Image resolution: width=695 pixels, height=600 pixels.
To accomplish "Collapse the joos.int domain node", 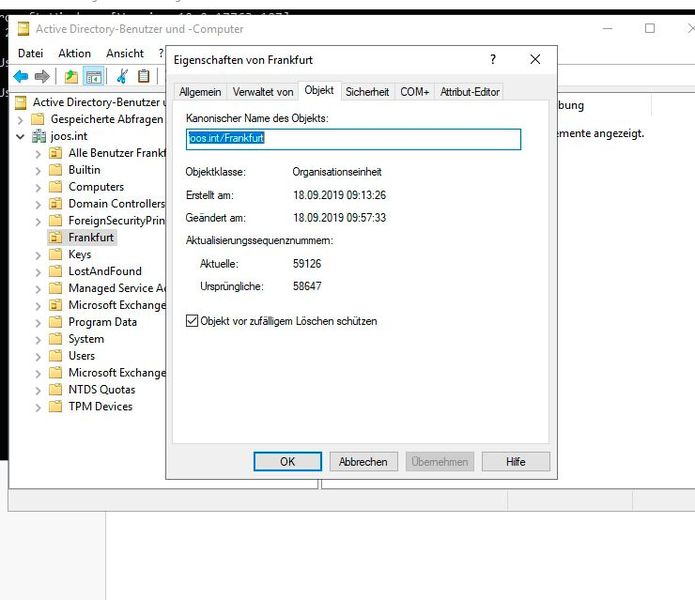I will point(20,136).
